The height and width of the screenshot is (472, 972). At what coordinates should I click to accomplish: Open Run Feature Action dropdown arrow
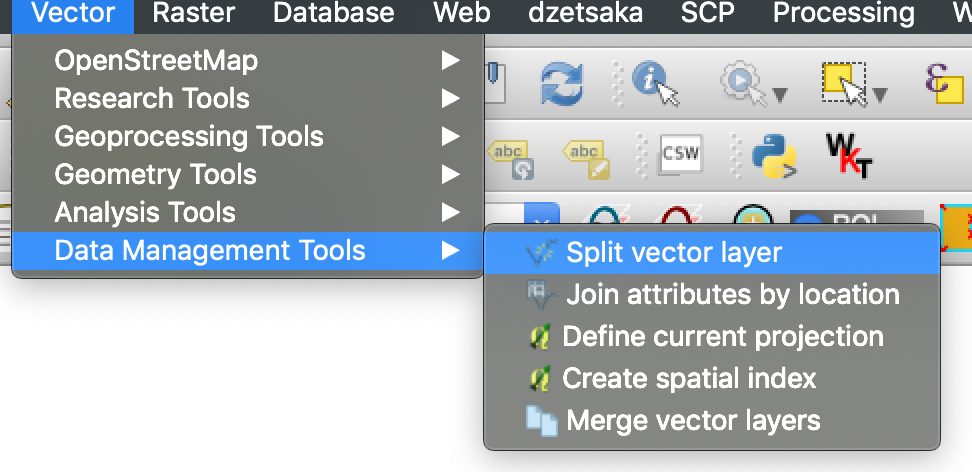point(780,95)
